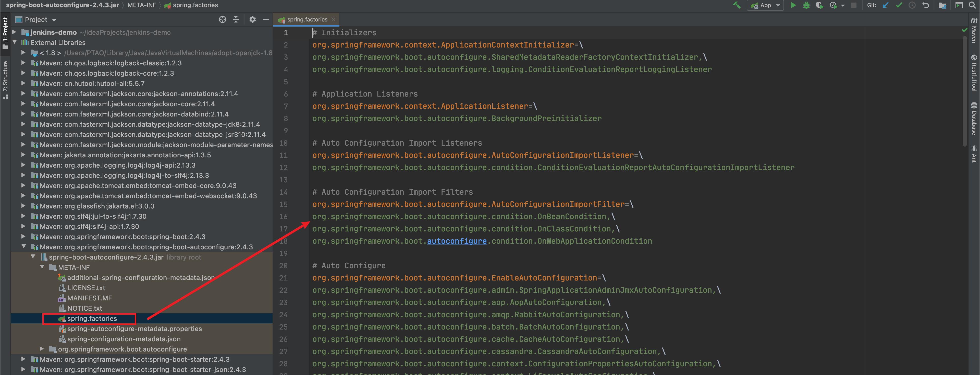Image resolution: width=980 pixels, height=375 pixels.
Task: Expand Maven logback-classic:1.2.3 library
Action: point(23,63)
